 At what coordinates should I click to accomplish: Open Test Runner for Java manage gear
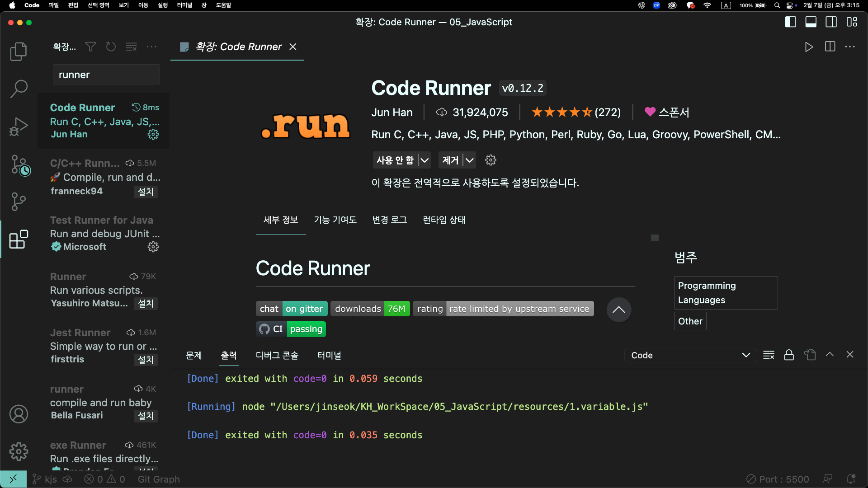pos(153,247)
